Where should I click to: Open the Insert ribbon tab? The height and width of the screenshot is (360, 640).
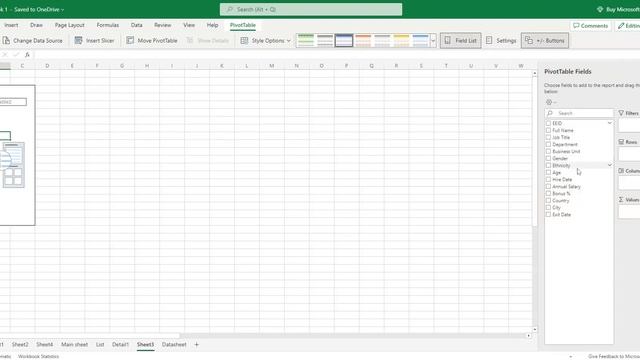11,25
